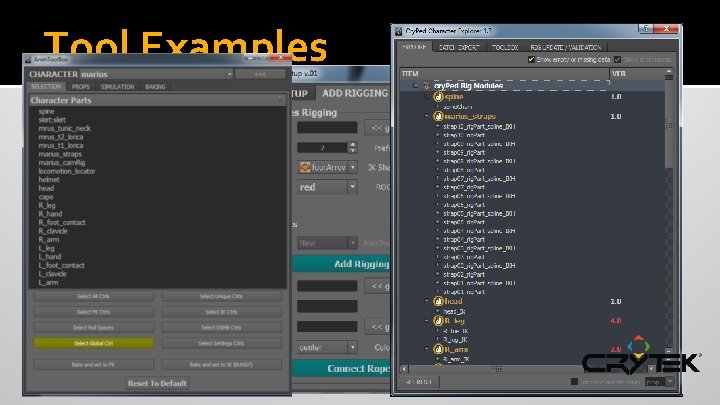This screenshot has width=720, height=405.
Task: Click the horizontal scrollbar left arrow in the Character Explorer
Action: 404,369
